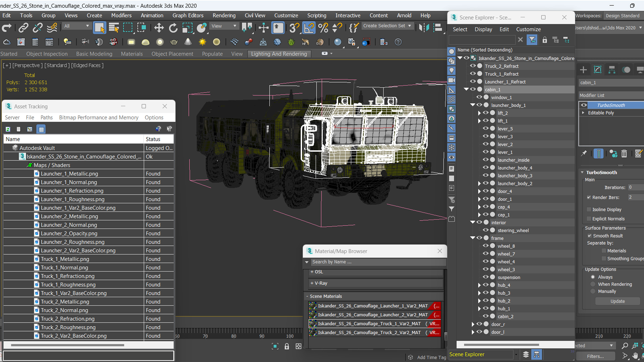The height and width of the screenshot is (362, 644).
Task: Expand the Editable Poly modifier entry
Action: (583, 113)
